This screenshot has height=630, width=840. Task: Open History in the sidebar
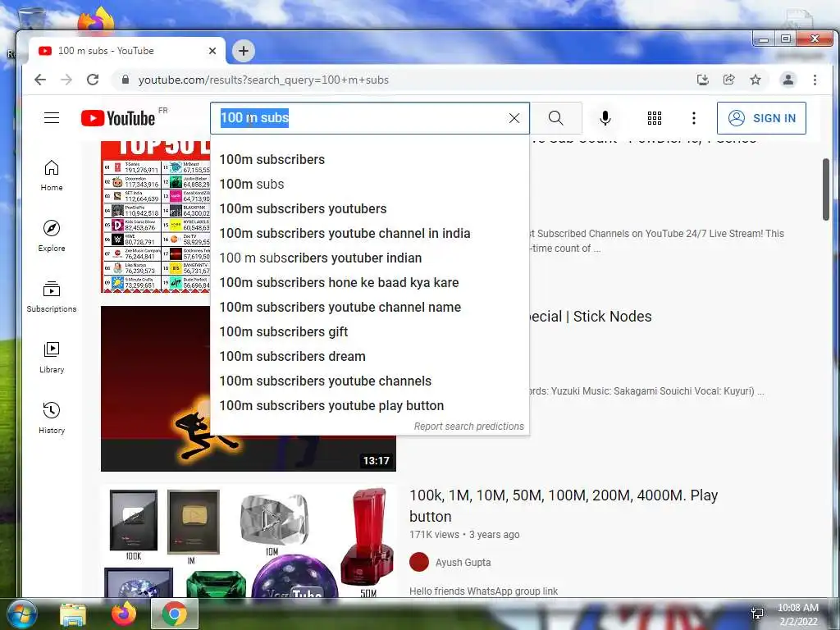[x=52, y=418]
